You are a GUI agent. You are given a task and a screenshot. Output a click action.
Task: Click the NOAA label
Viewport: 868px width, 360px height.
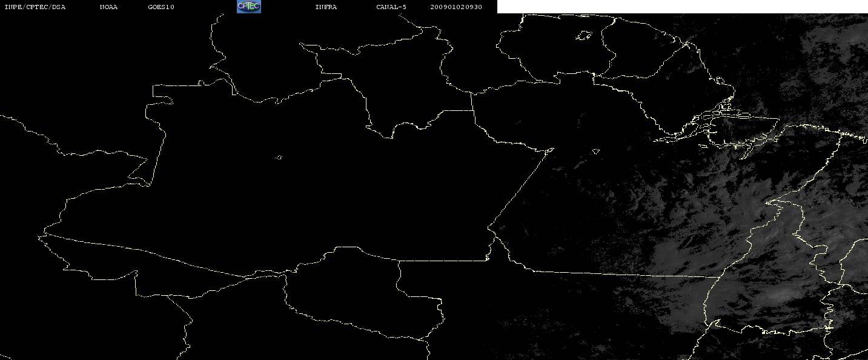(108, 7)
